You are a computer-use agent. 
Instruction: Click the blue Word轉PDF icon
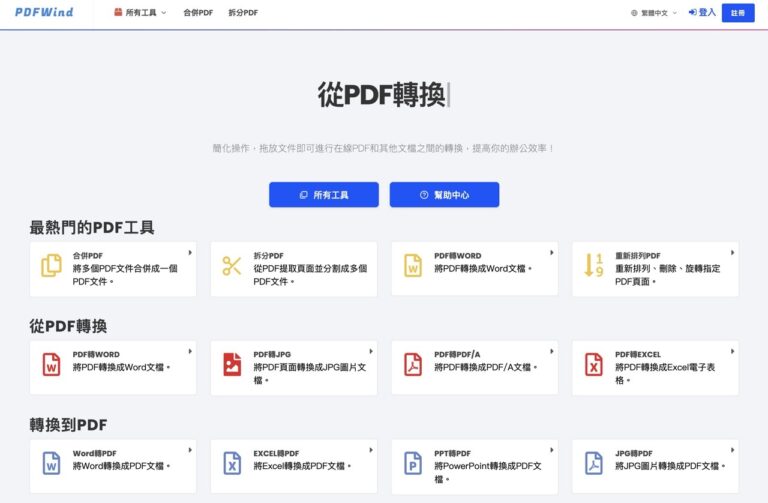pyautogui.click(x=51, y=463)
